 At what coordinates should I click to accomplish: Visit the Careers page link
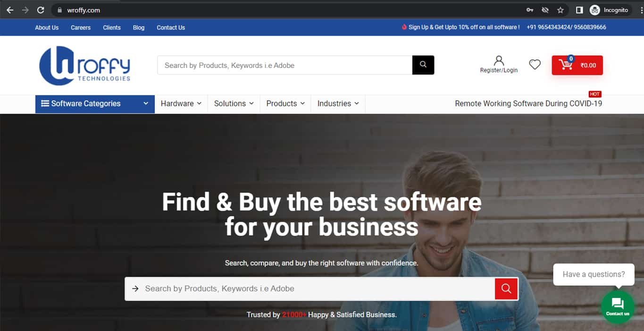tap(81, 27)
